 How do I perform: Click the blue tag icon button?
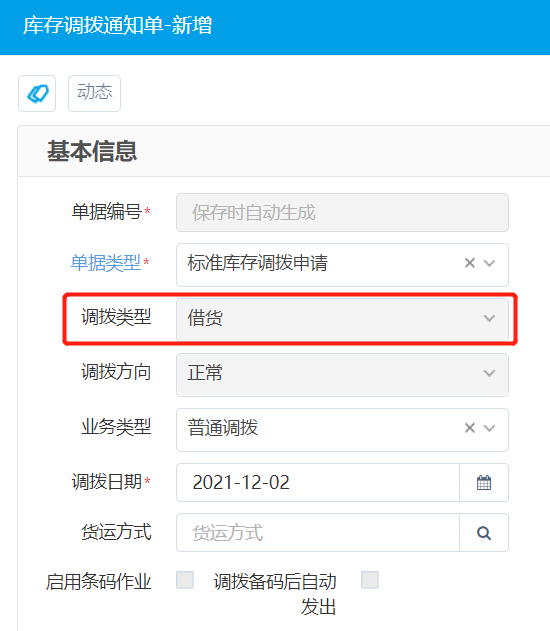click(x=37, y=93)
